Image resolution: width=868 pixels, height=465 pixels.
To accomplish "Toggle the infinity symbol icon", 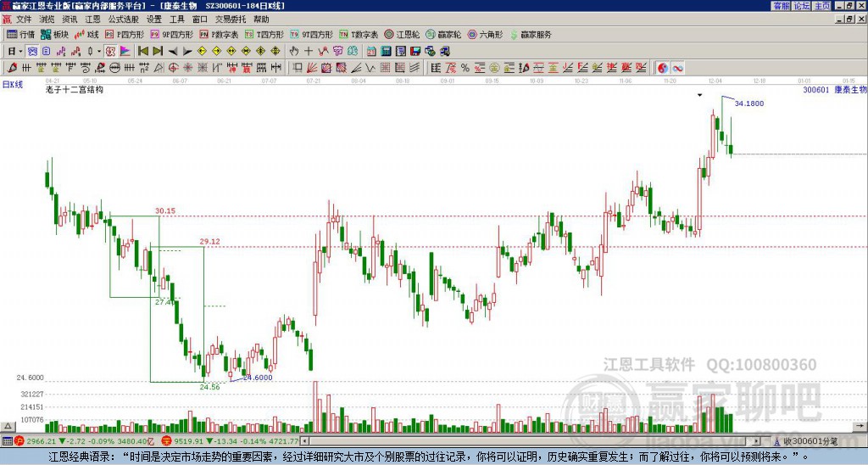I will coord(677,68).
